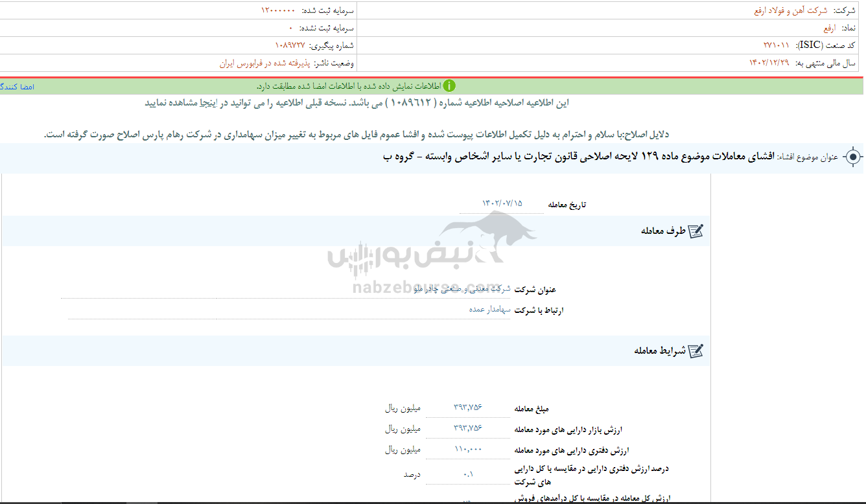Click the درصد unit label
The width and height of the screenshot is (866, 504).
point(412,474)
